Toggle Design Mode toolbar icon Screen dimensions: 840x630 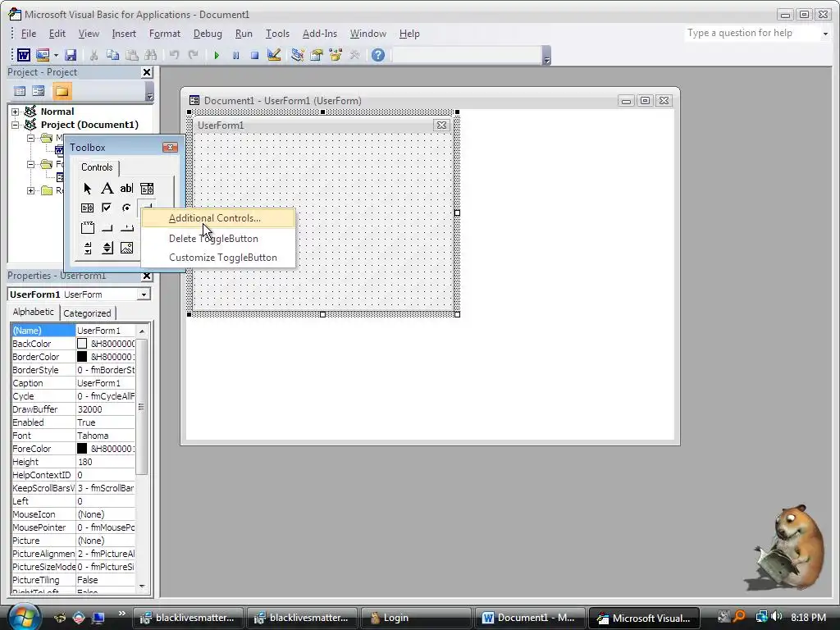(274, 55)
